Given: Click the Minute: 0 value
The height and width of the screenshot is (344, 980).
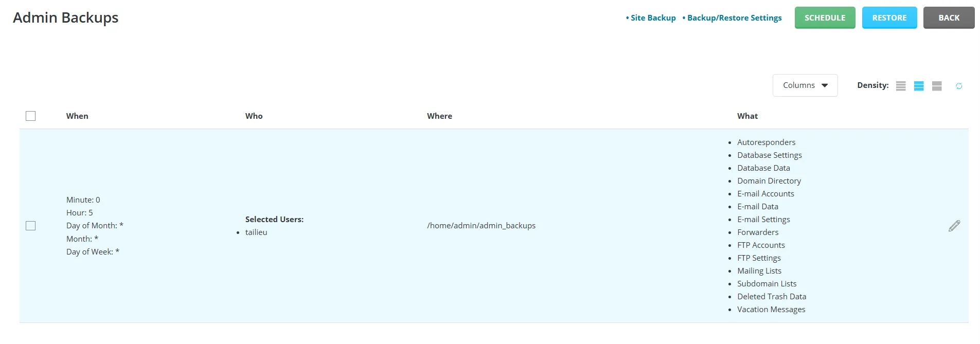Looking at the screenshot, I should click(83, 200).
